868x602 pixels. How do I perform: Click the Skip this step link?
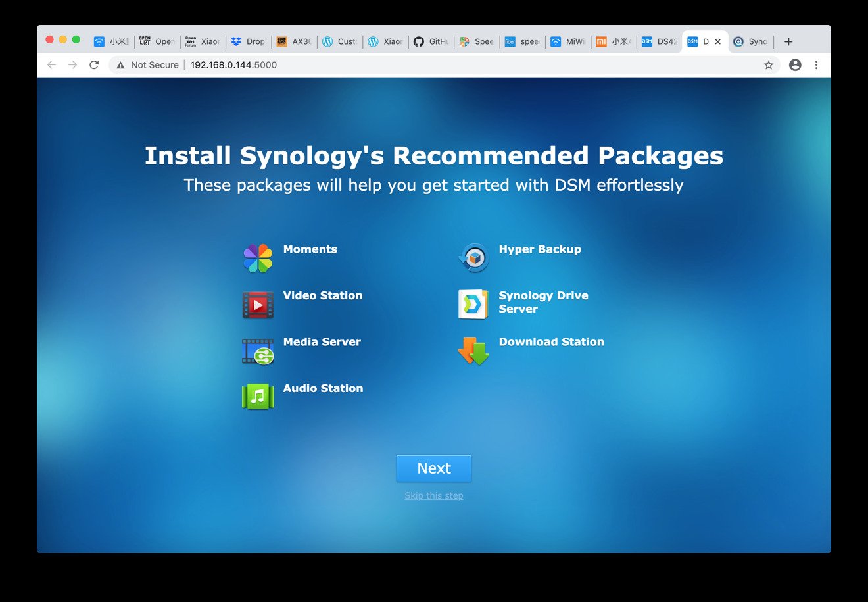pos(434,495)
